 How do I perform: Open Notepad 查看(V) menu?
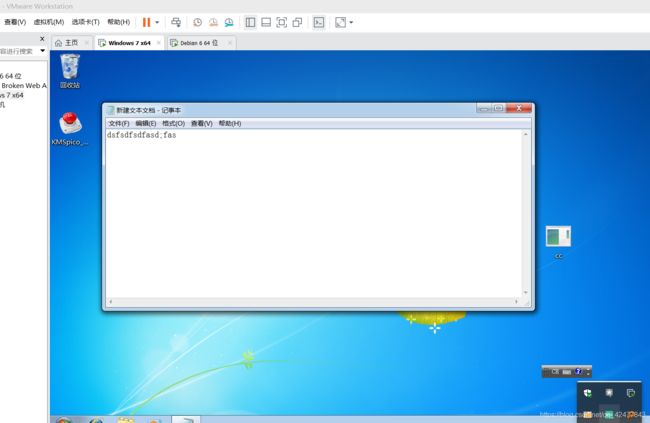[x=201, y=123]
